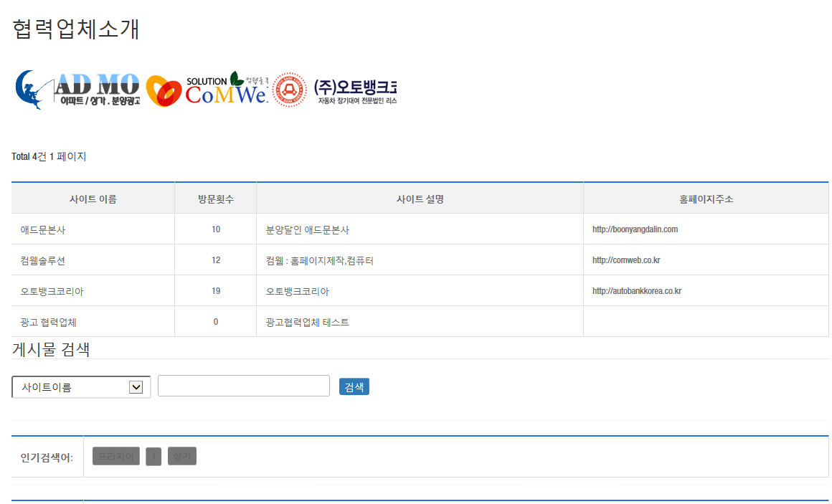Click the Solution CoMWeb banner logo
This screenshot has width=832, height=504.
207,90
